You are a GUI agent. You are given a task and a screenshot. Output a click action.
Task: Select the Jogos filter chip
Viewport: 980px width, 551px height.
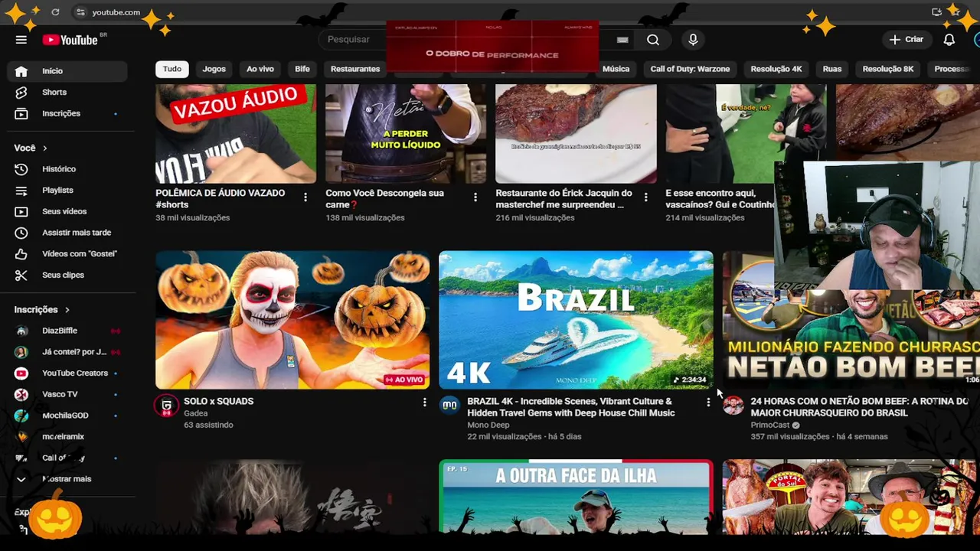click(214, 69)
